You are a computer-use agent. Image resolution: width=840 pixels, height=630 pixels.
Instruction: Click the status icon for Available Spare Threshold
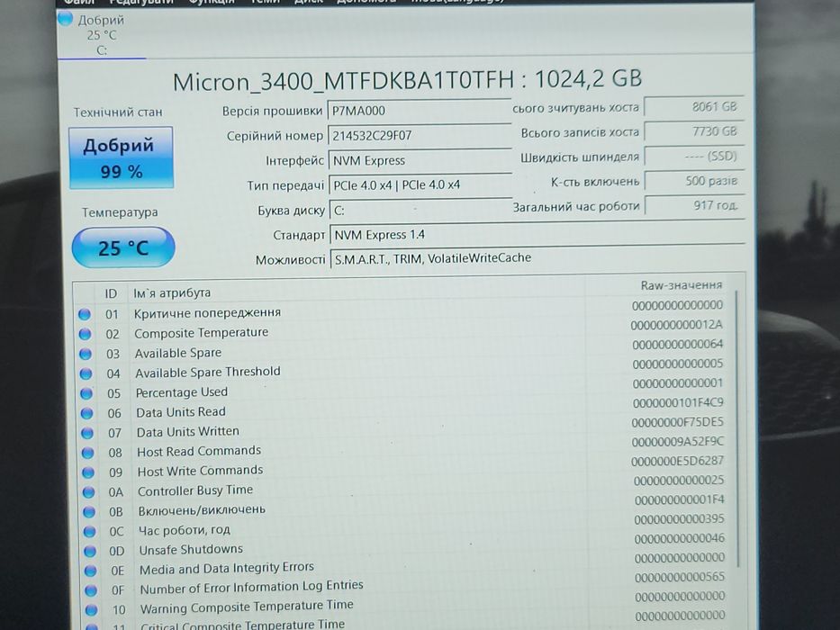[86, 373]
